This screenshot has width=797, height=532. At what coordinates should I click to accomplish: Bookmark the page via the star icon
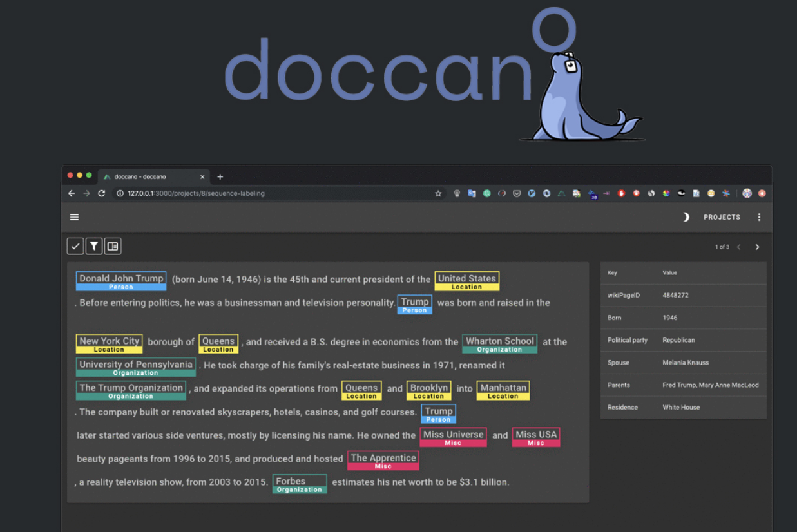coord(438,193)
